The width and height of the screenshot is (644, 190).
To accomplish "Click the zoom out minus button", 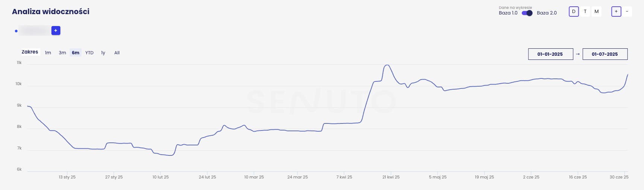I will coord(627,12).
